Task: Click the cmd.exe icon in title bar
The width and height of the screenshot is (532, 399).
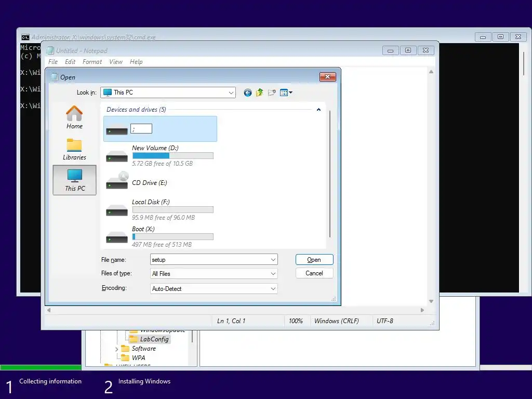Action: (25, 37)
